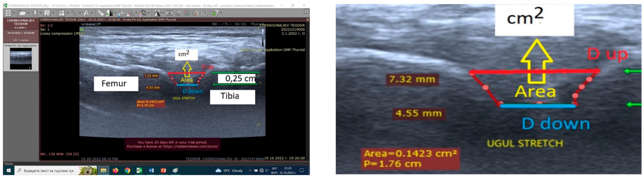The image size is (644, 178).
Task: Select the zoom magnifier tool
Action: (130, 13)
